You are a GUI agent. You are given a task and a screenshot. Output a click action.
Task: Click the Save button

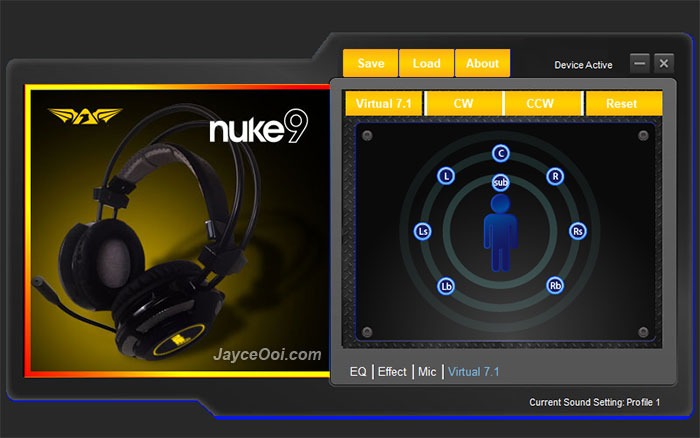(371, 63)
